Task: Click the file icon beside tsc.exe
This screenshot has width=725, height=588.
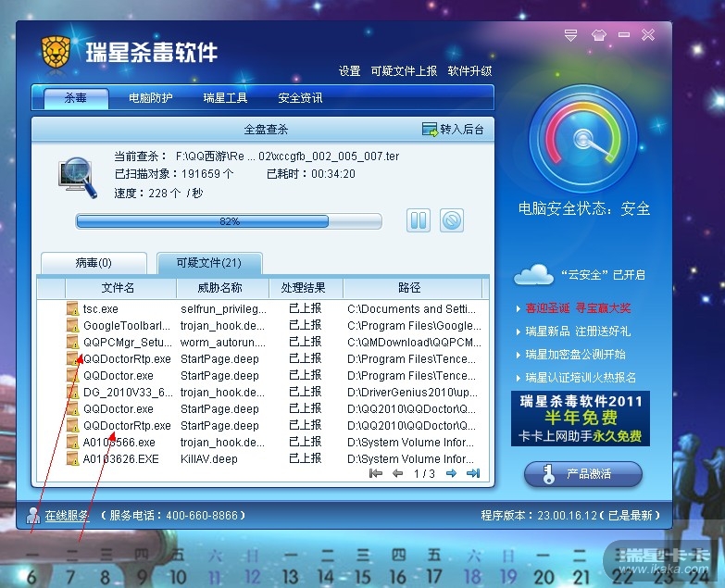Action: [72, 308]
